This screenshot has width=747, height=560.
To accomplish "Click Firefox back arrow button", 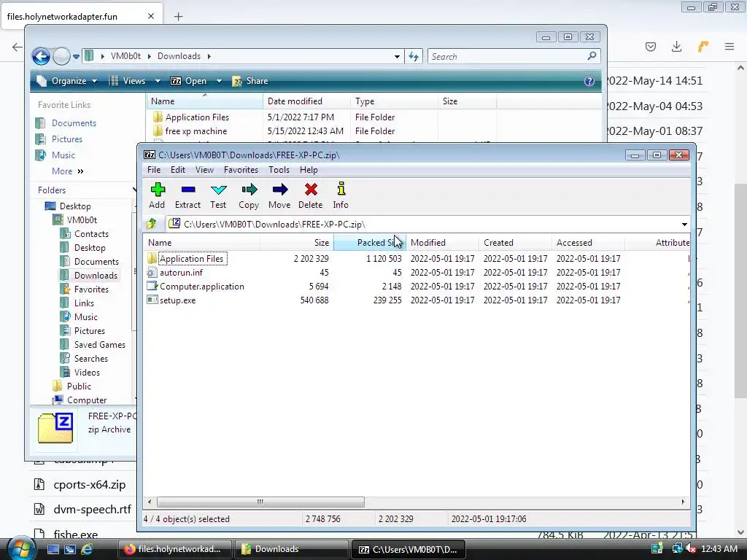I will (x=18, y=47).
